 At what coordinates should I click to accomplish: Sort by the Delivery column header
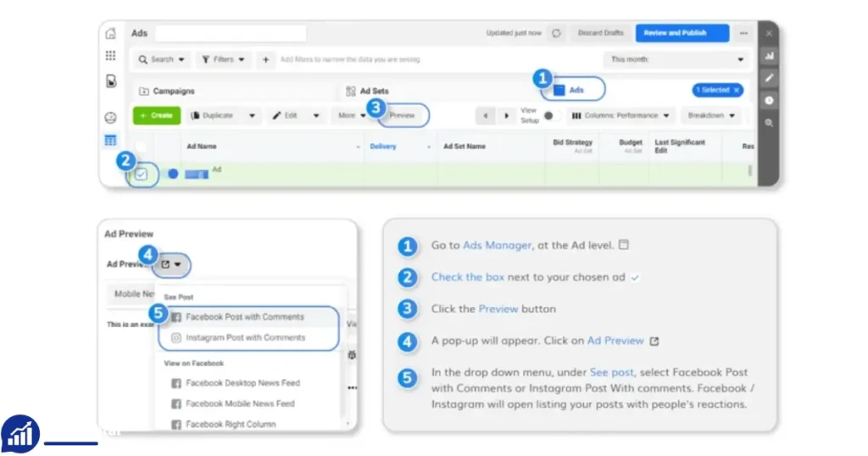(383, 147)
